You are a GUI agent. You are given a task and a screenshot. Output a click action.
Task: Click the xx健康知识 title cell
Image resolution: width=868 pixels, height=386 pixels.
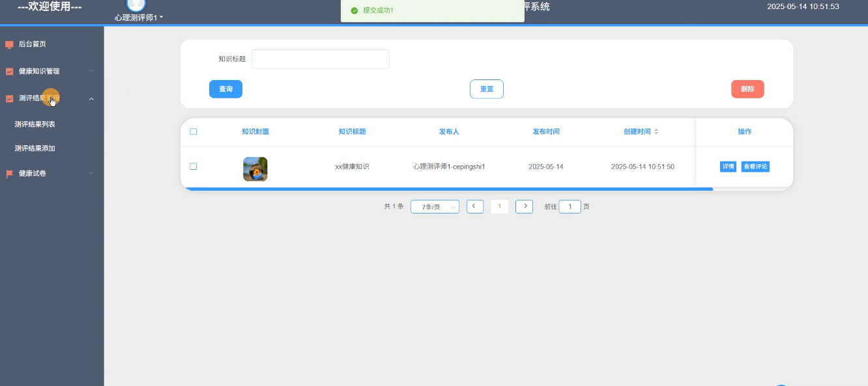click(352, 167)
